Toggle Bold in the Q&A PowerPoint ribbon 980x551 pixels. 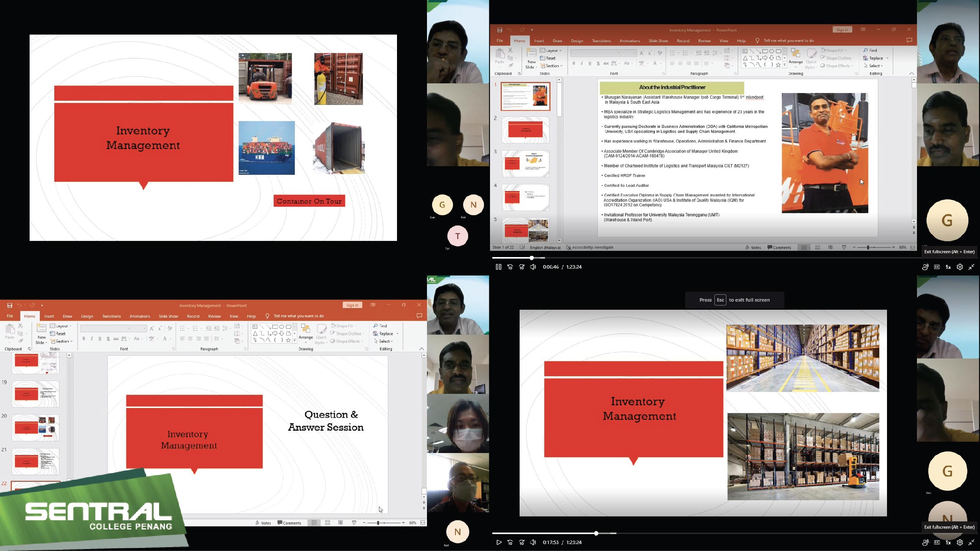point(83,339)
